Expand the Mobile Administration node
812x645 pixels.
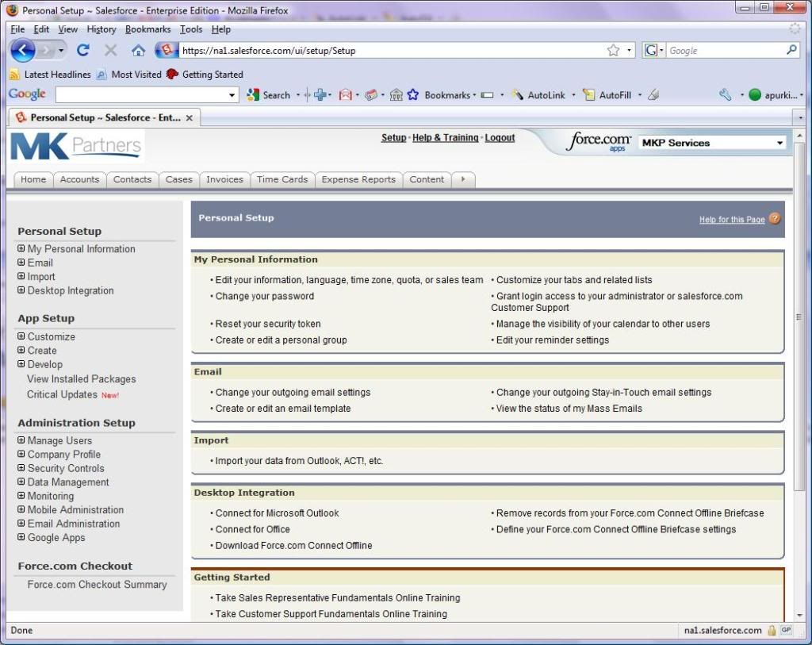pyautogui.click(x=21, y=510)
